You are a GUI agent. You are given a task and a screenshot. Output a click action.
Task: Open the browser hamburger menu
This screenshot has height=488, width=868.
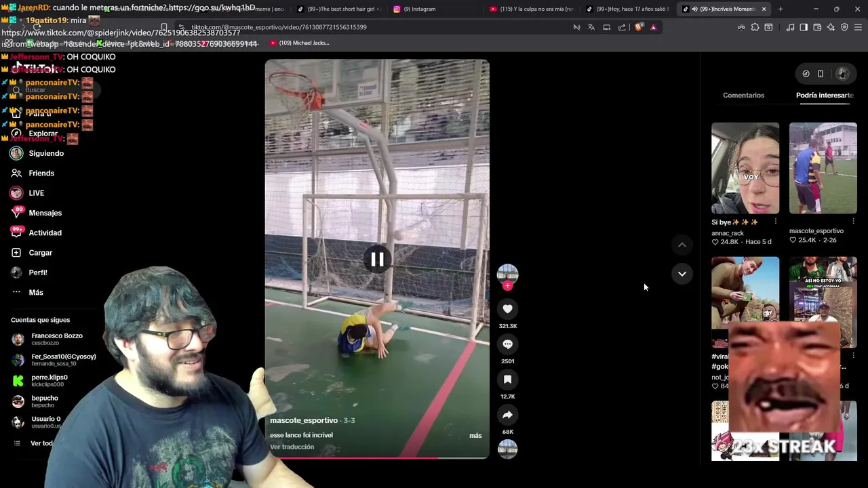point(858,27)
